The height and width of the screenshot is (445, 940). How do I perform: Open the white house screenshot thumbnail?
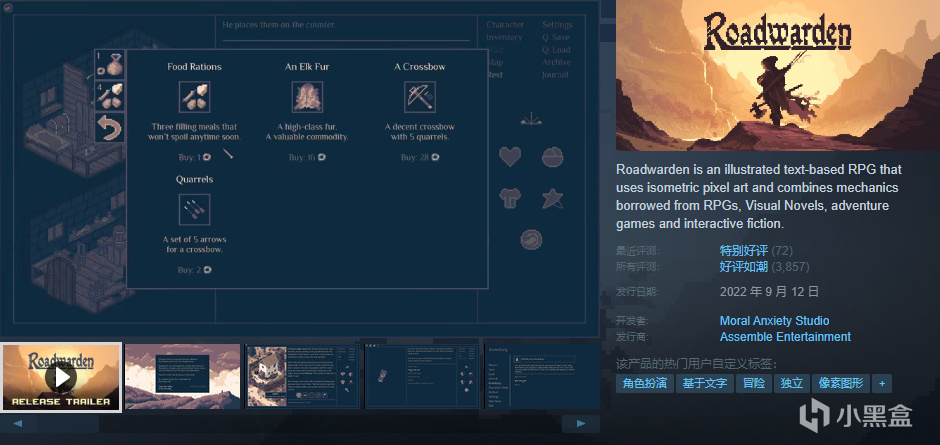pyautogui.click(x=303, y=377)
